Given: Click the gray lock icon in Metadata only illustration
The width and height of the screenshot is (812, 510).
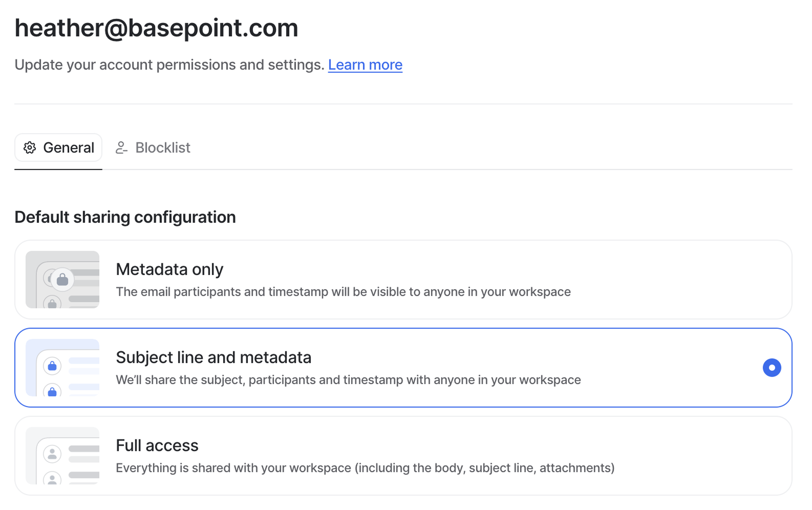Looking at the screenshot, I should point(62,280).
